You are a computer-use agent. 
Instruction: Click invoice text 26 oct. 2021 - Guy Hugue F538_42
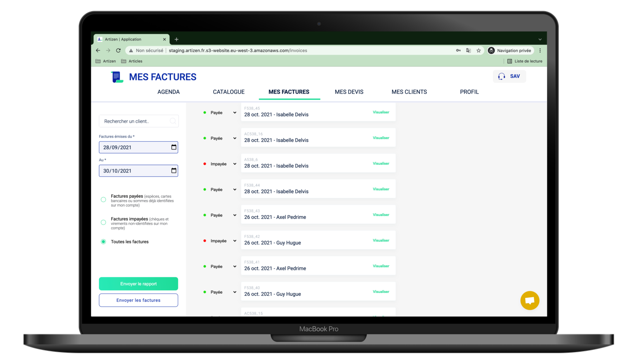[273, 243]
